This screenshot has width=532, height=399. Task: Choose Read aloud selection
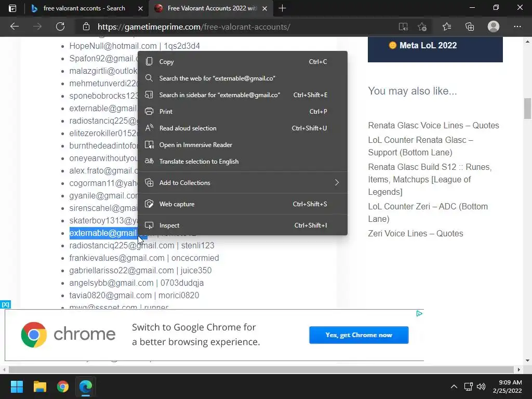coord(243,128)
